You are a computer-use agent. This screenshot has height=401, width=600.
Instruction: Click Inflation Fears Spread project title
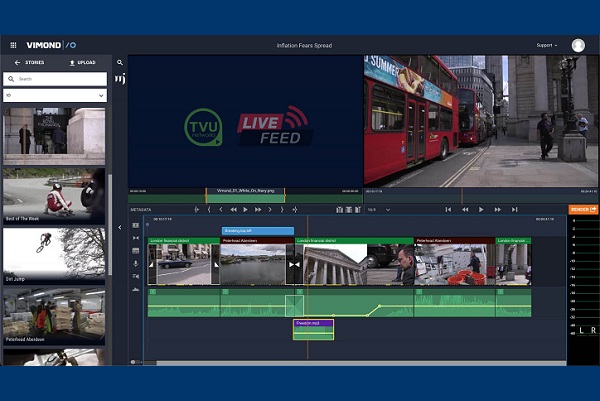pos(305,46)
